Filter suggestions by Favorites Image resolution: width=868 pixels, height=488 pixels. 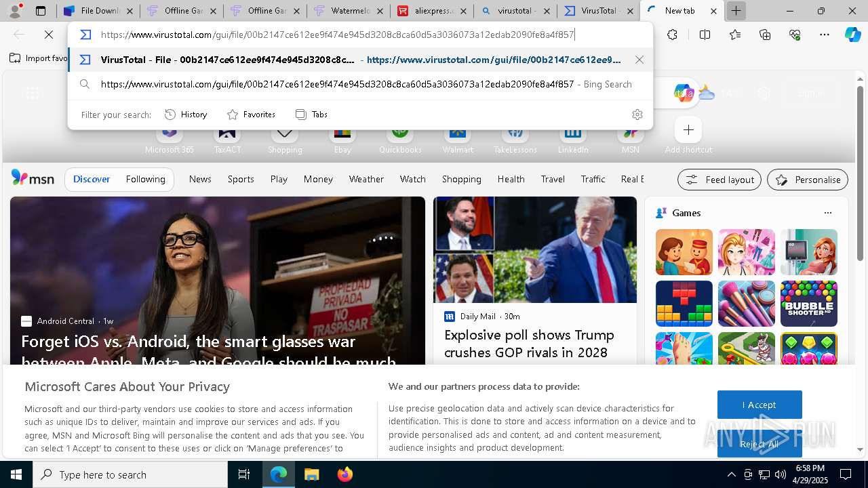tap(251, 115)
